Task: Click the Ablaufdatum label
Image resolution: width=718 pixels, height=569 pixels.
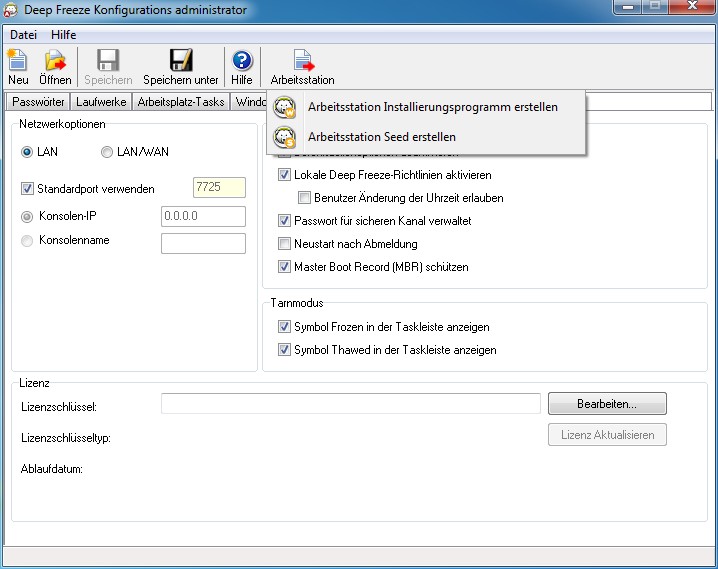Action: coord(52,469)
